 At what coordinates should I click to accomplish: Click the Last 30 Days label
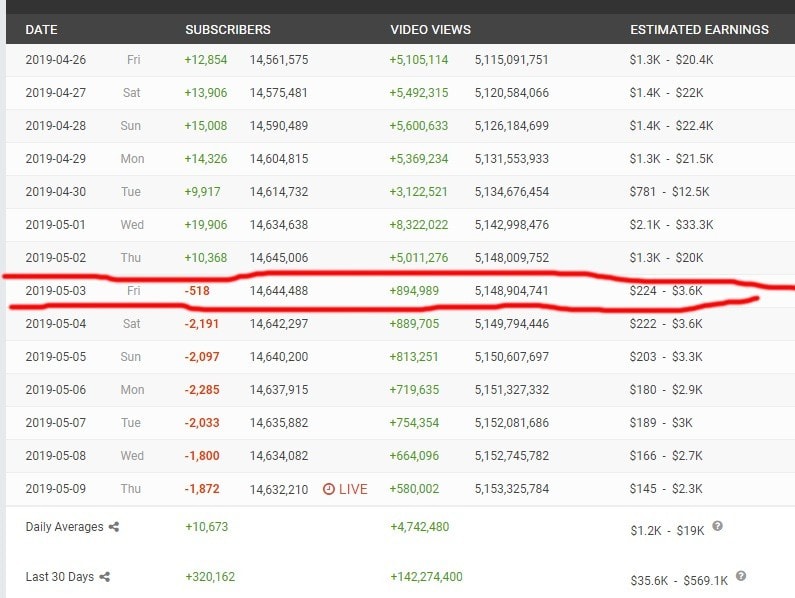click(60, 576)
